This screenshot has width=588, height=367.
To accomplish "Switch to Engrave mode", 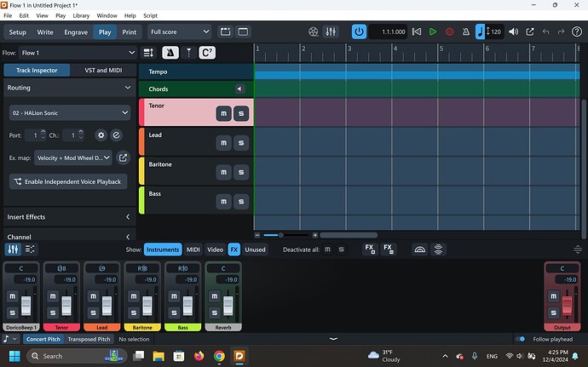I will (76, 32).
